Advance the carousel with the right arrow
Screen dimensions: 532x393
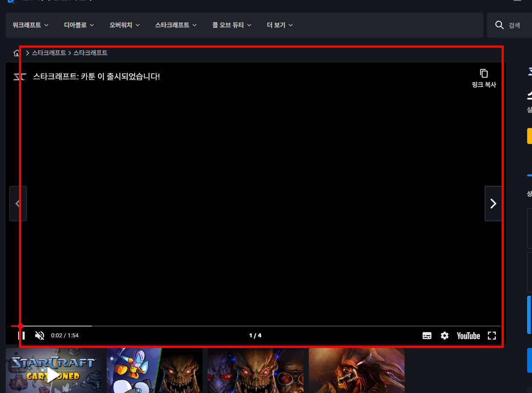tap(493, 204)
